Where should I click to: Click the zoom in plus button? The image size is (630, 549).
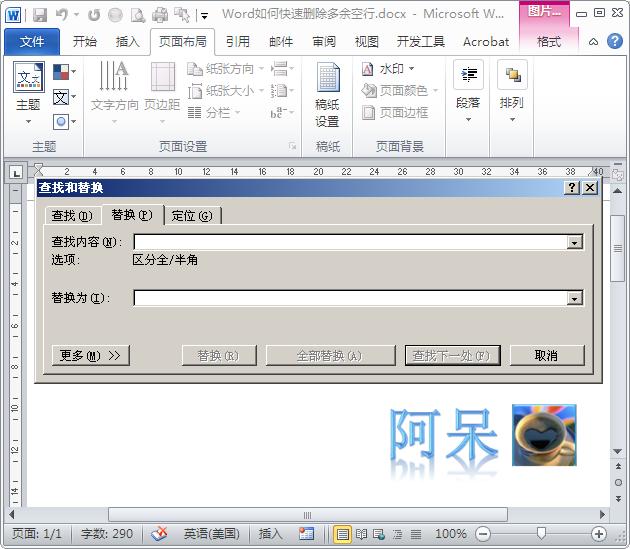click(599, 534)
